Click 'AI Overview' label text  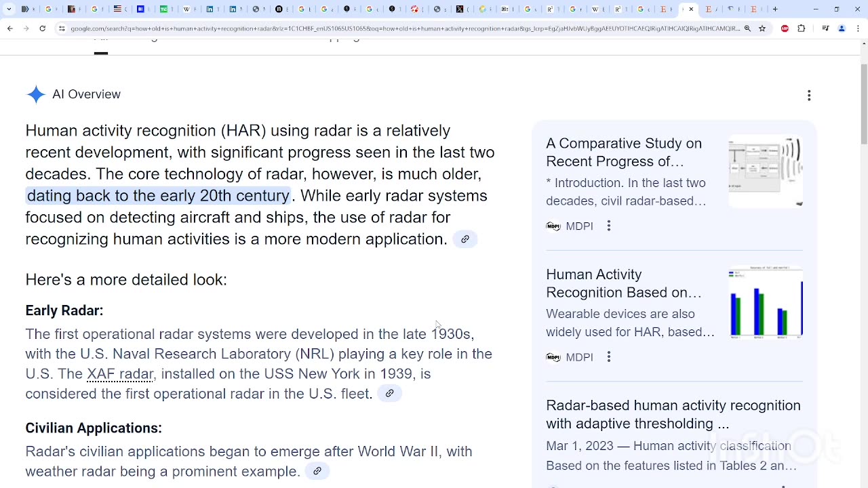point(86,94)
